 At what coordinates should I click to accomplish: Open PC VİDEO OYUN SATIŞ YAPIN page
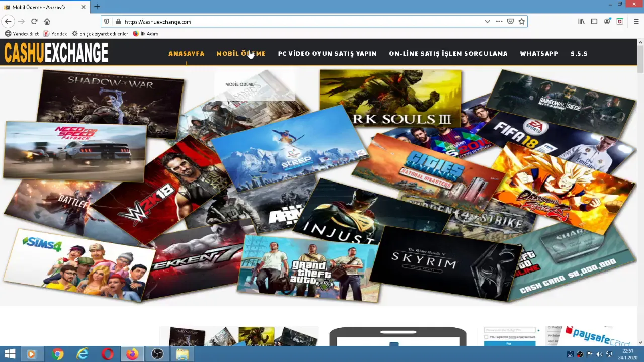327,53
